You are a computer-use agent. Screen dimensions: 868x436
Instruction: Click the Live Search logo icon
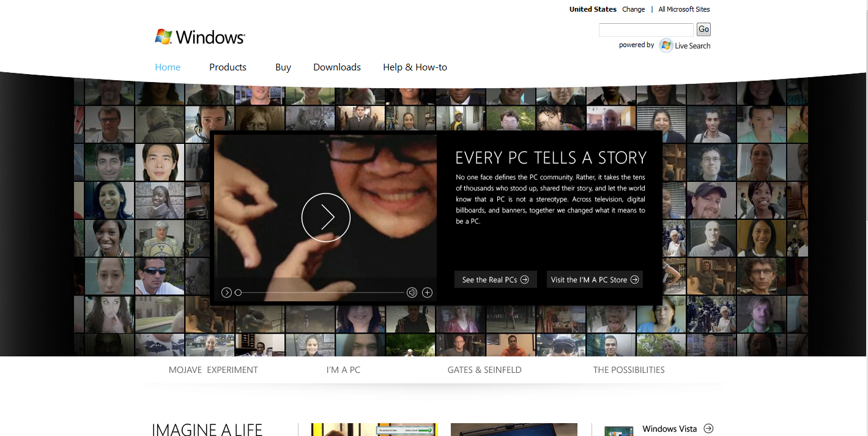pyautogui.click(x=666, y=45)
